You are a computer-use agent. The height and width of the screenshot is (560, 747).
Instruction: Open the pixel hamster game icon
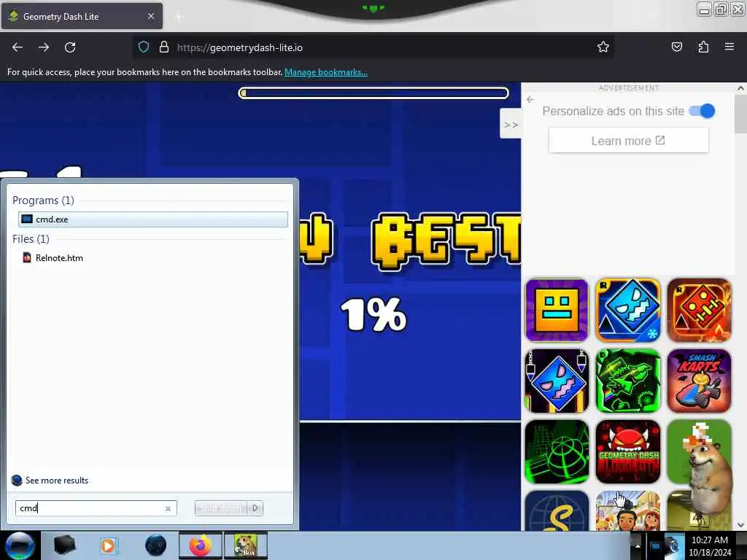coord(699,451)
